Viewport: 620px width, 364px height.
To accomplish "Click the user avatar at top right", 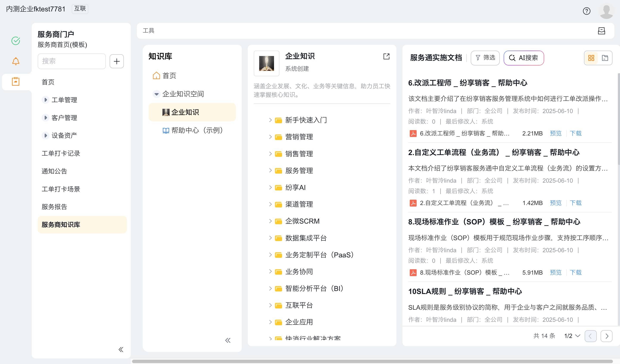I will (606, 11).
